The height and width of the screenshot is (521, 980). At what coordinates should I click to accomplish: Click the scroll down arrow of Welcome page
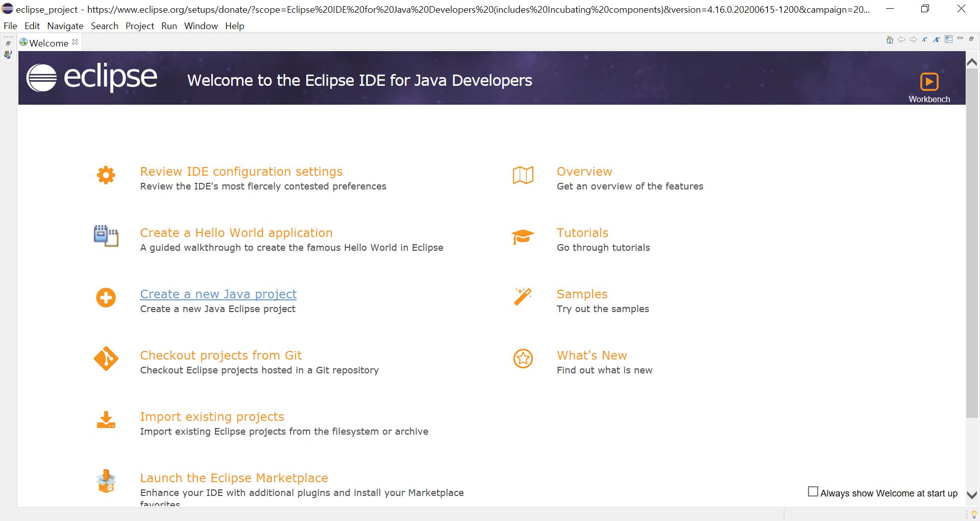(x=972, y=495)
